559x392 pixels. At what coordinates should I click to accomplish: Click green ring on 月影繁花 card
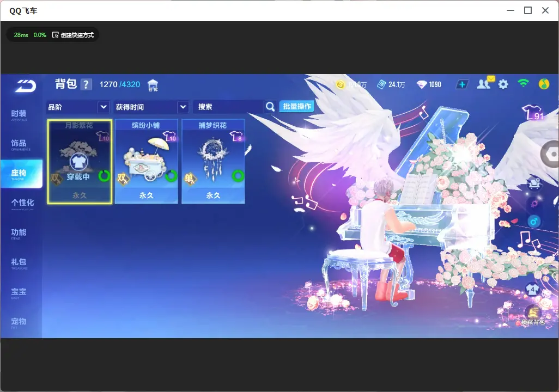pyautogui.click(x=104, y=175)
